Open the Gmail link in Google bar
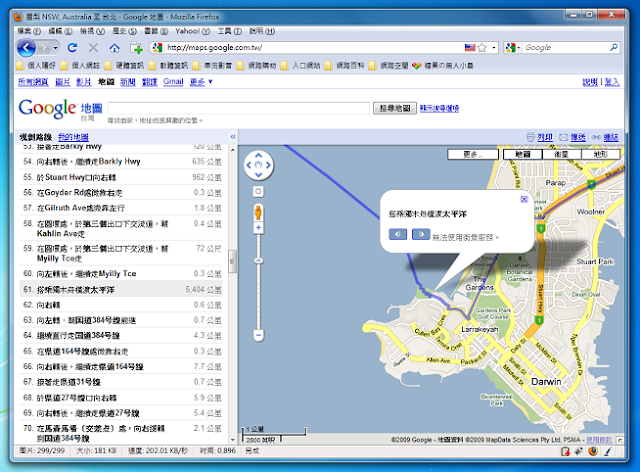This screenshot has height=472, width=640. coord(173,82)
